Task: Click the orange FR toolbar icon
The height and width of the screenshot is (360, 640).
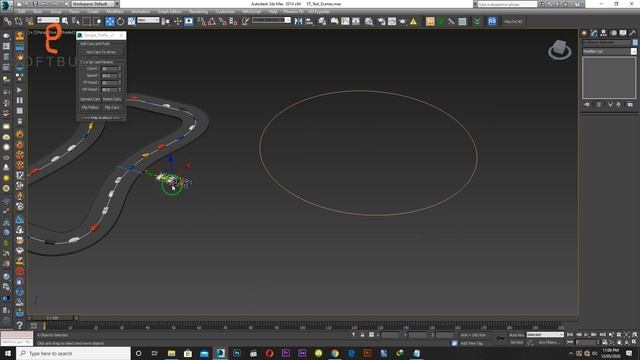Action: click(430, 21)
